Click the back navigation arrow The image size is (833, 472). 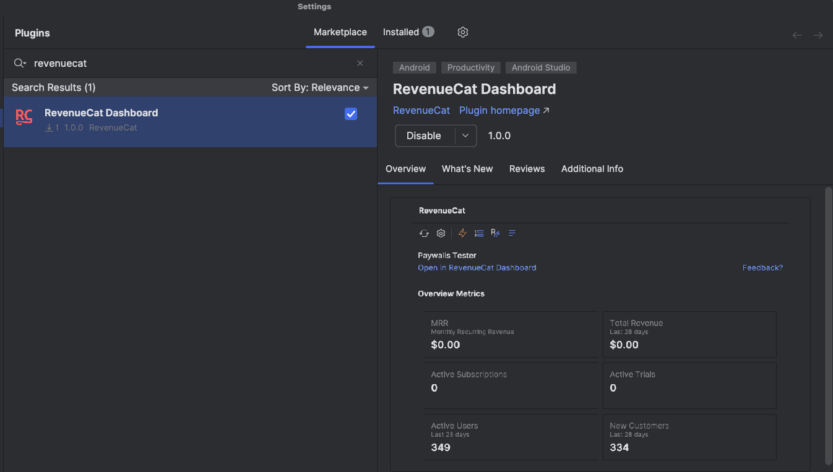point(797,35)
